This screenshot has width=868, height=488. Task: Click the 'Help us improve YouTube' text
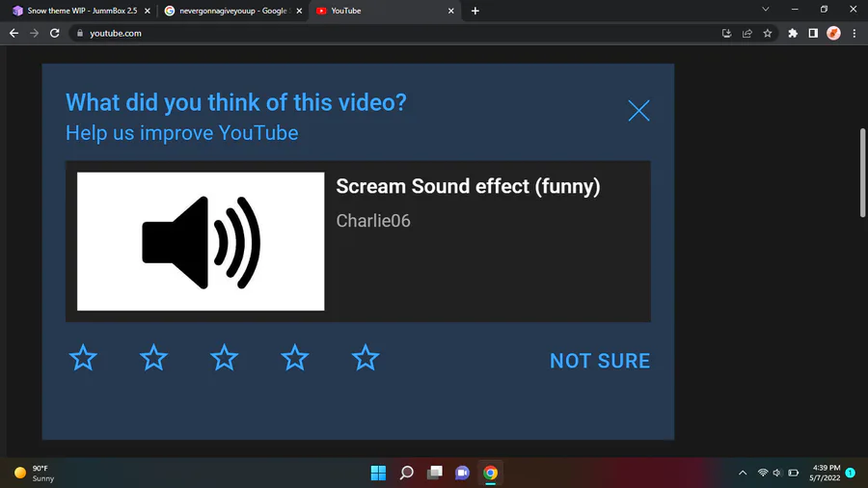point(181,133)
